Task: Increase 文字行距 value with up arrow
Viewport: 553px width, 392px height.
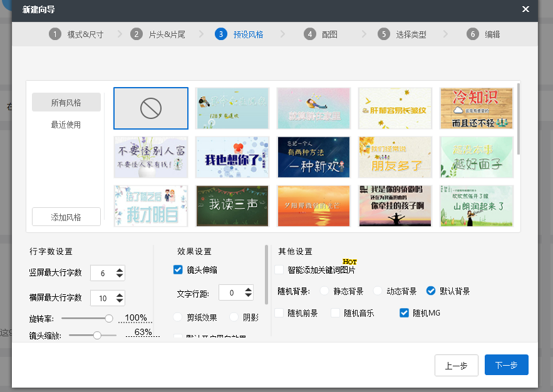Action: coord(248,290)
